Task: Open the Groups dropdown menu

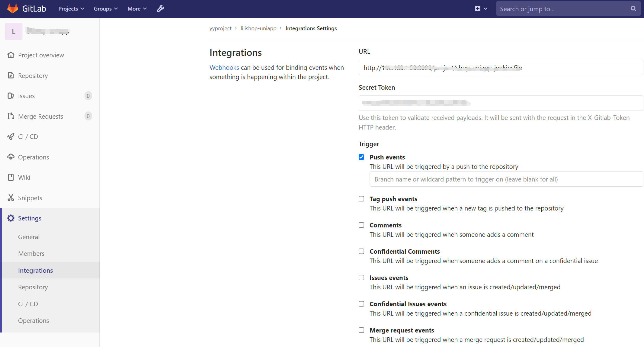Action: (x=106, y=9)
